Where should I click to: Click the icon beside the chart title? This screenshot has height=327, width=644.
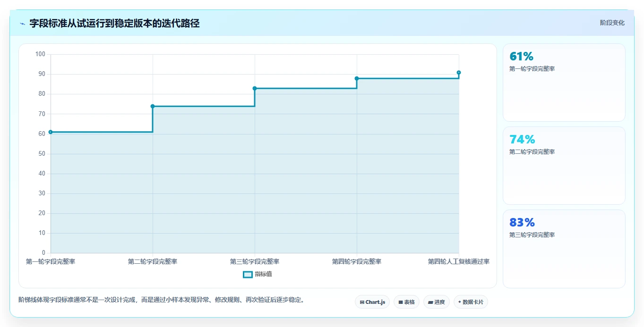pyautogui.click(x=22, y=24)
